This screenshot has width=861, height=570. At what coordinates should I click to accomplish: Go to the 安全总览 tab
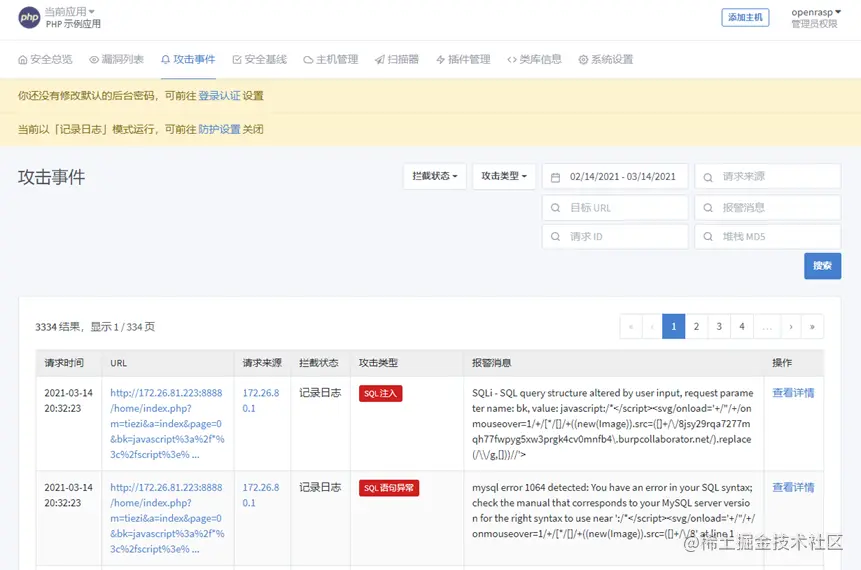[x=45, y=59]
